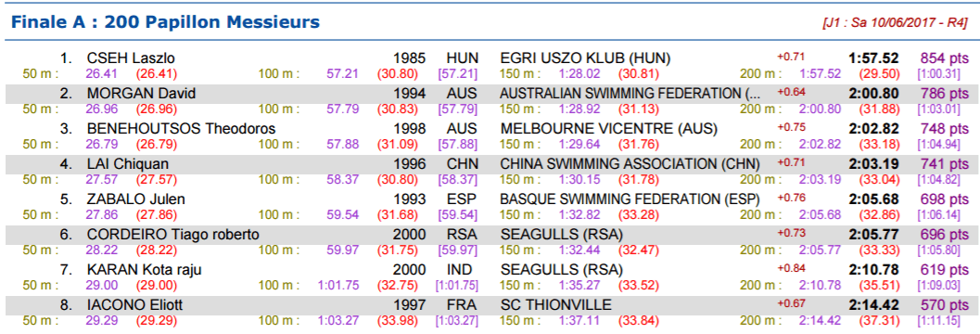
Task: Click club SC THIONVILLE
Action: [555, 305]
